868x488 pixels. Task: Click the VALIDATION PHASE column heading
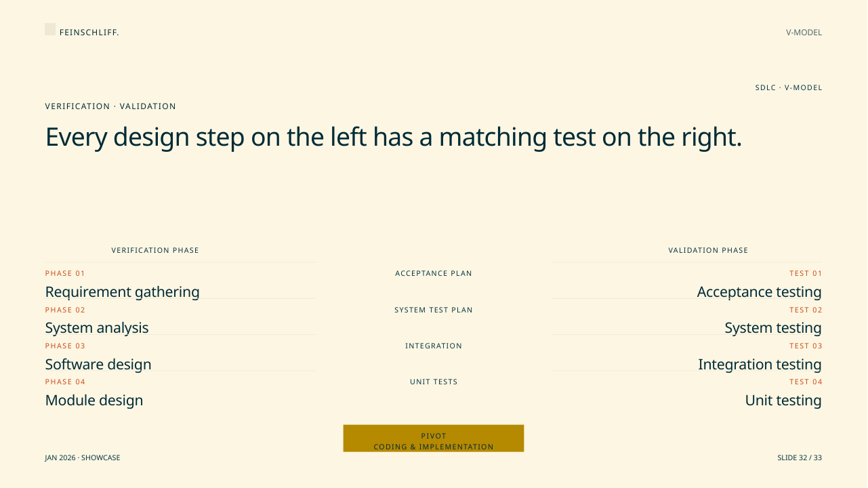(x=708, y=250)
